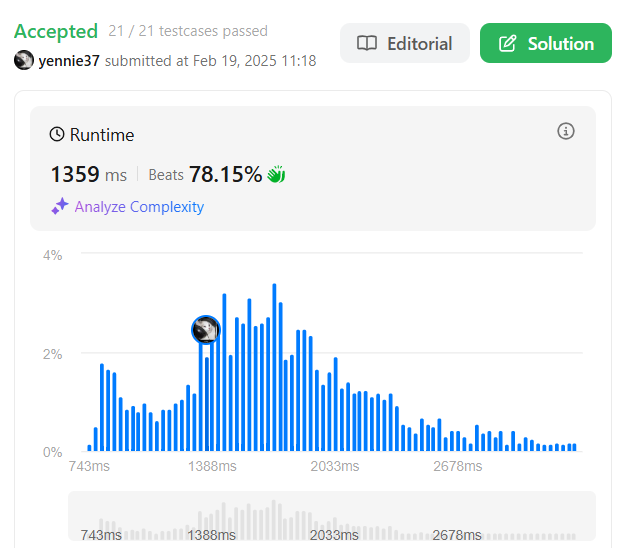Viewport: 627px width, 548px height.
Task: Click the avatar marker on the runtime chart
Action: 206,330
